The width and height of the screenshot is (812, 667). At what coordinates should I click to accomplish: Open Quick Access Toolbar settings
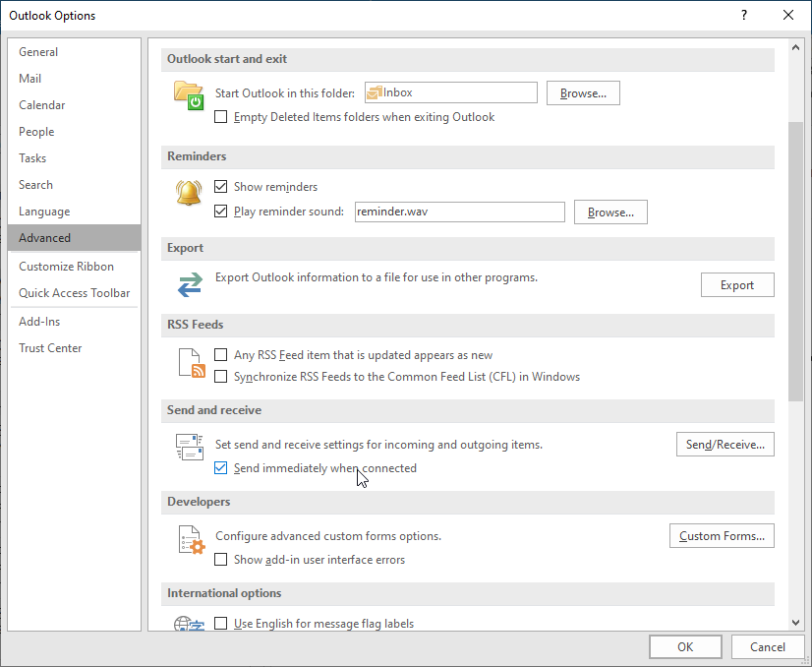coord(74,293)
